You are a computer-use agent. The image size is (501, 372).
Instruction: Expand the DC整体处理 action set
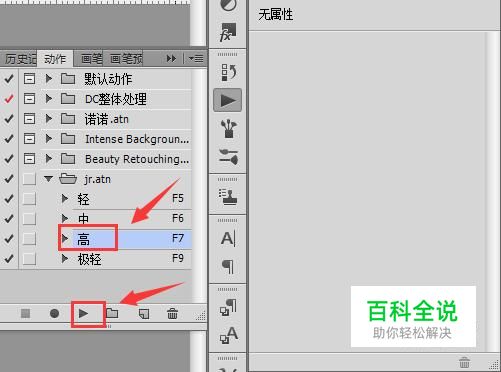click(x=49, y=99)
